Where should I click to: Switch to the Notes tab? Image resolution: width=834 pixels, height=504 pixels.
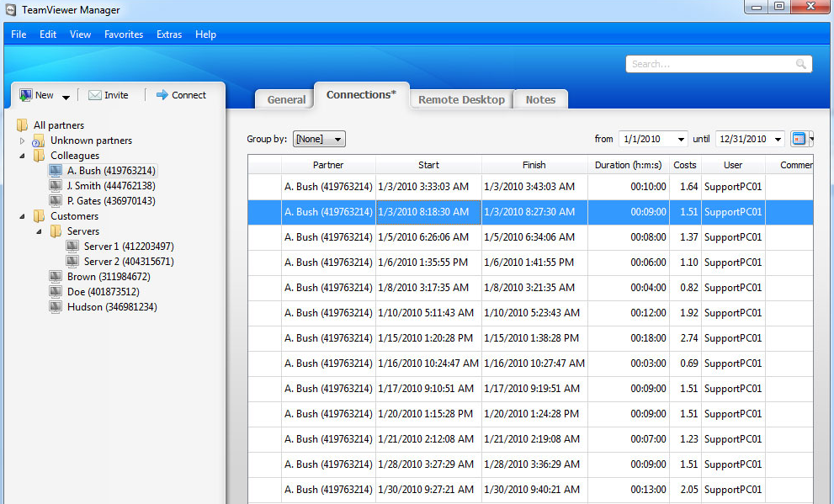(x=540, y=99)
